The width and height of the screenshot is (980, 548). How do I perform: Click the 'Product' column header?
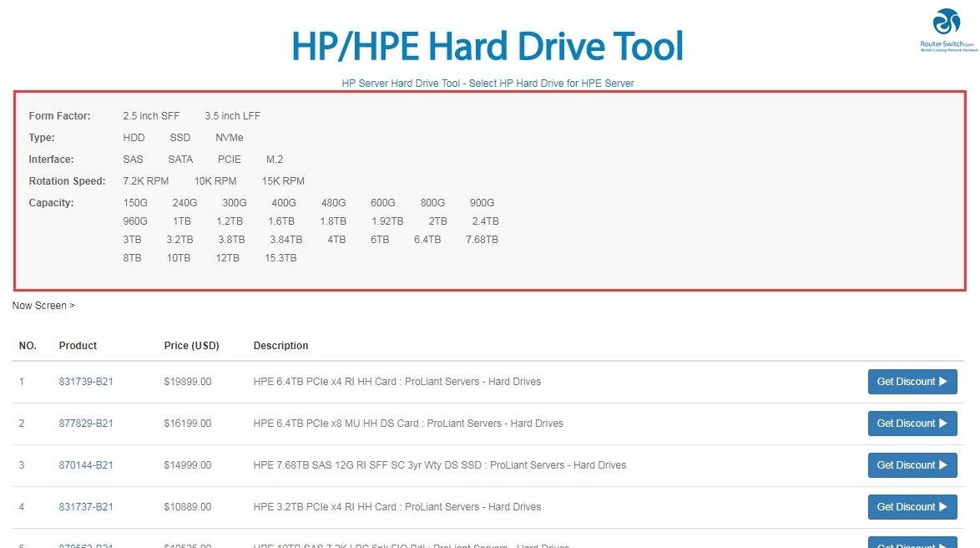78,346
